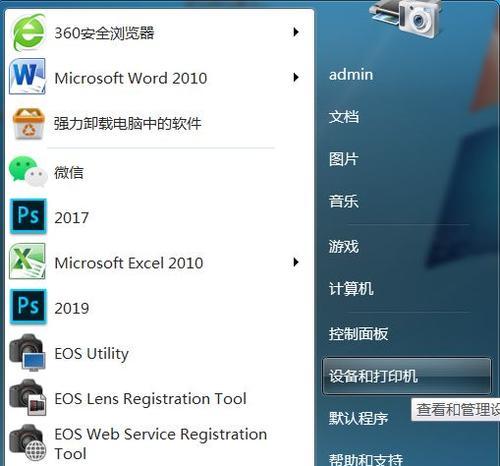Open 帮助和支持 in the right pane
500x466 pixels.
[366, 459]
